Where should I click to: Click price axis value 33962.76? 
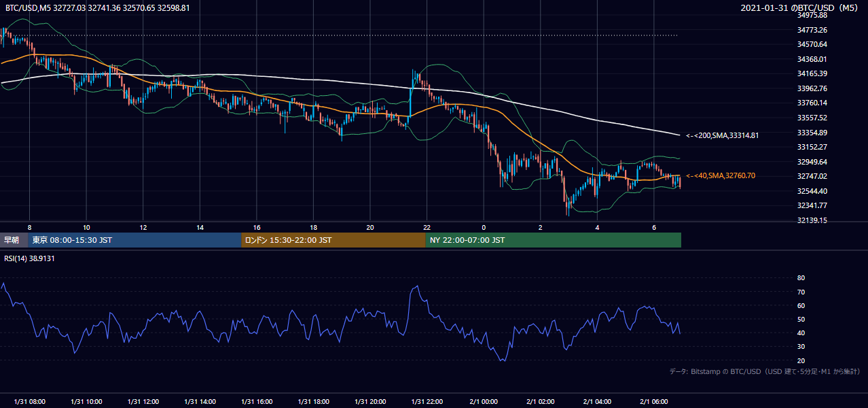pos(812,88)
